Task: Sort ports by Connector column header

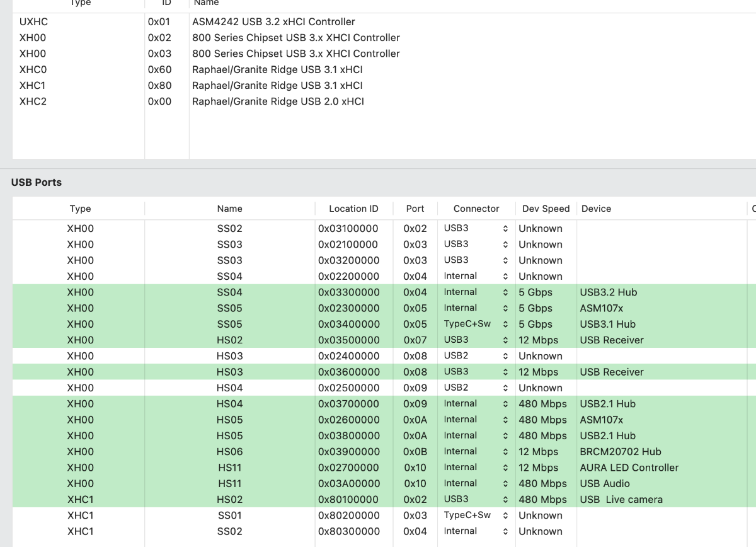Action: [476, 209]
